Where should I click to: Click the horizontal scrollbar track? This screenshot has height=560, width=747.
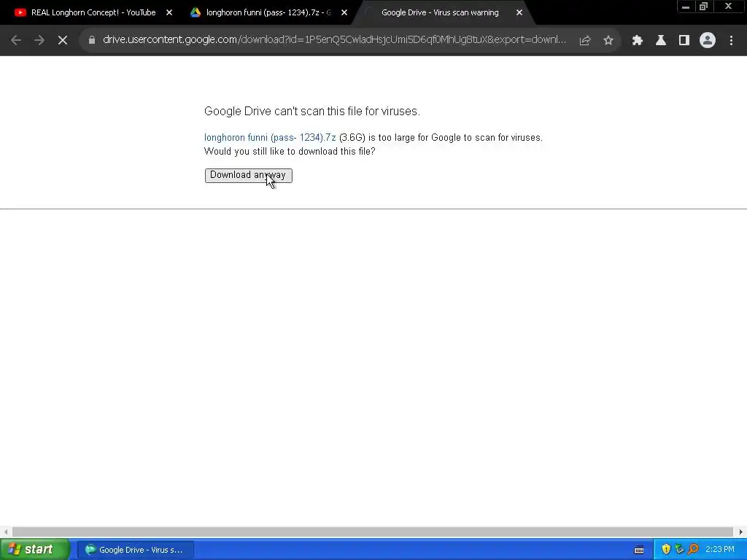(x=373, y=532)
